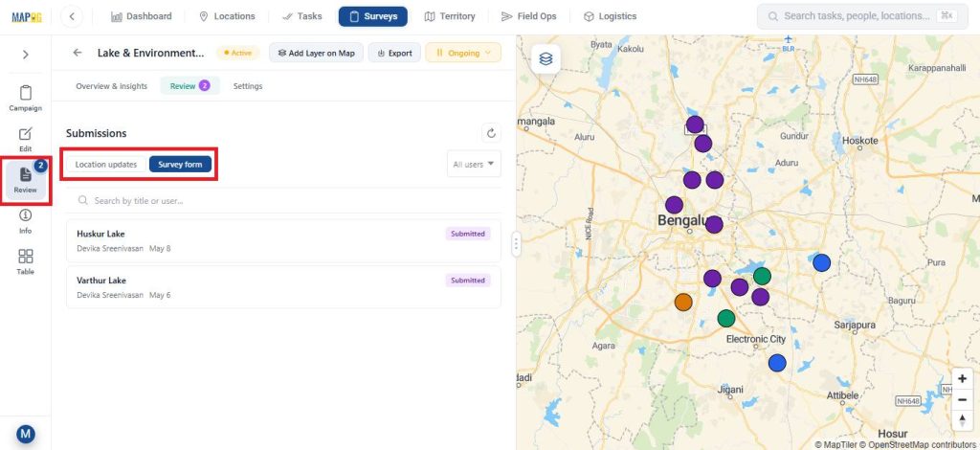Click Devika Sreenivasan May 8 text
The image size is (980, 450).
(123, 248)
